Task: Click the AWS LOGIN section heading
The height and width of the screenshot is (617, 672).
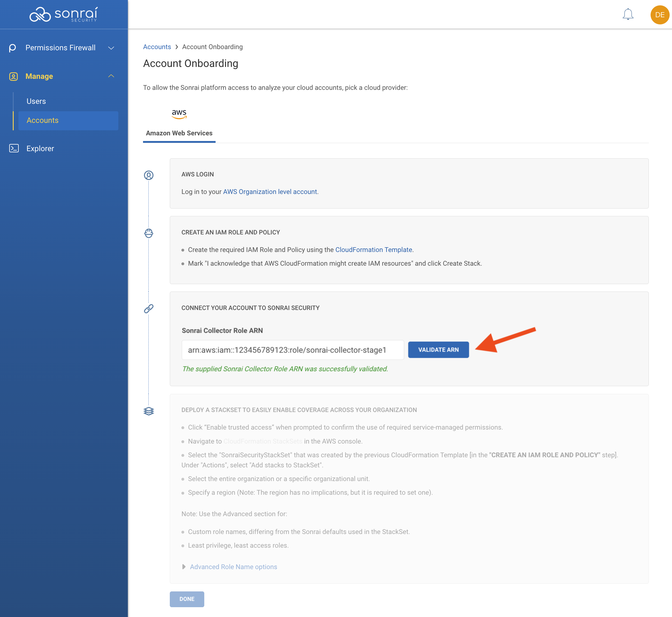Action: click(197, 174)
